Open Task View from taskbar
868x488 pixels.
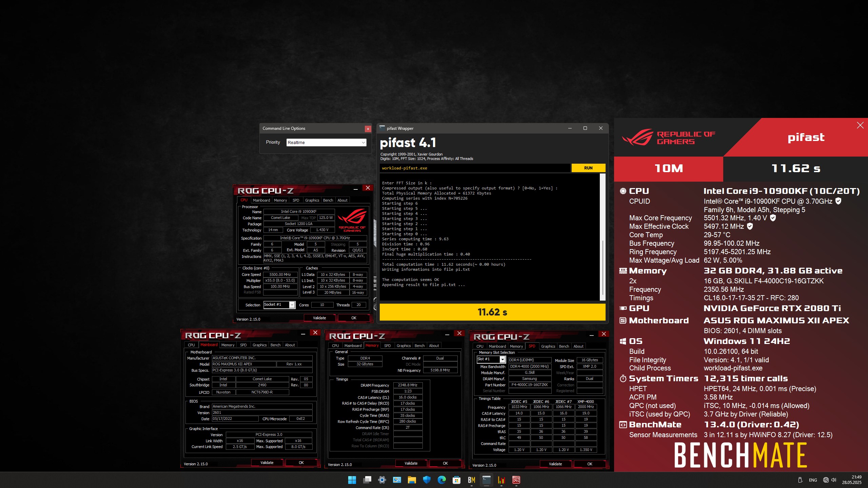(x=367, y=480)
